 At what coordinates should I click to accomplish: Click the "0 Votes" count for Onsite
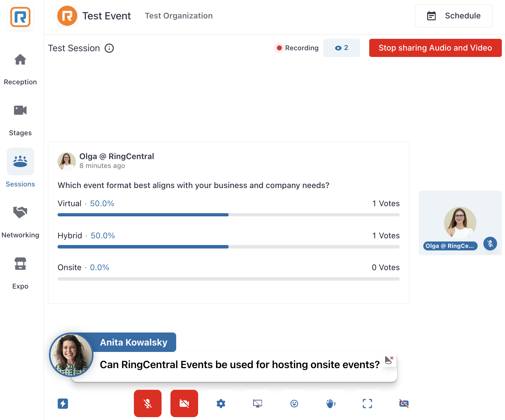click(x=386, y=268)
